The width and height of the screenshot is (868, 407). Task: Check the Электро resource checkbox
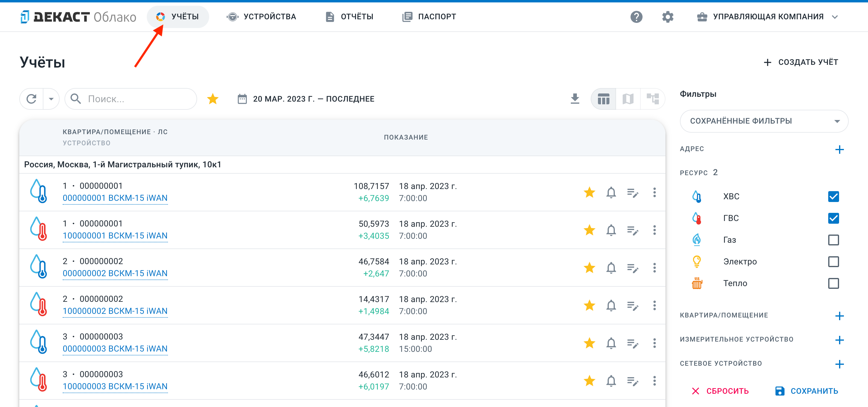[x=833, y=261]
